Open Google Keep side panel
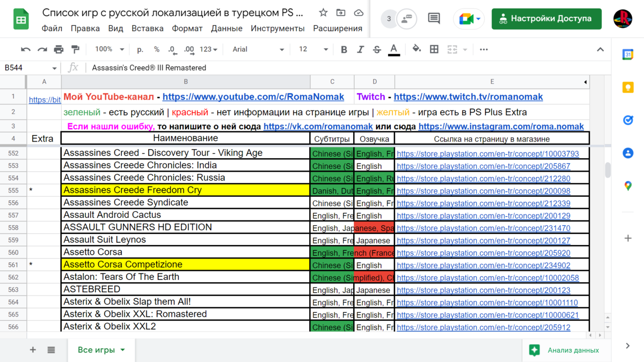 click(x=628, y=88)
